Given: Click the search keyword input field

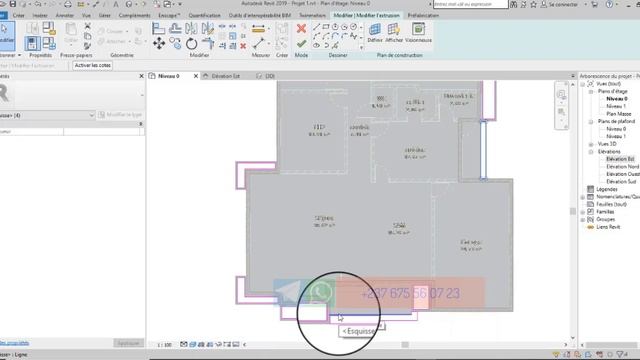Looking at the screenshot, I should [x=470, y=4].
